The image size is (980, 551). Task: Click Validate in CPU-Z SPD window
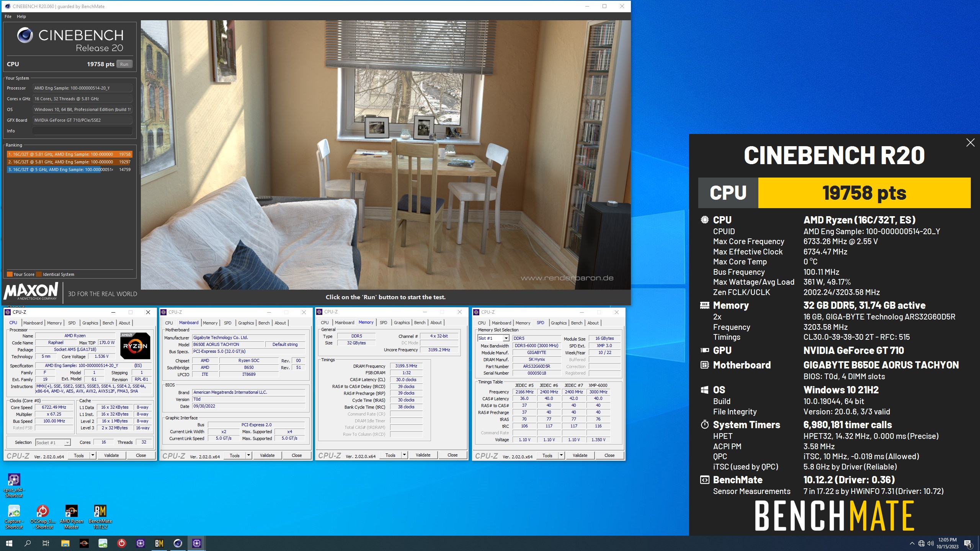[580, 455]
